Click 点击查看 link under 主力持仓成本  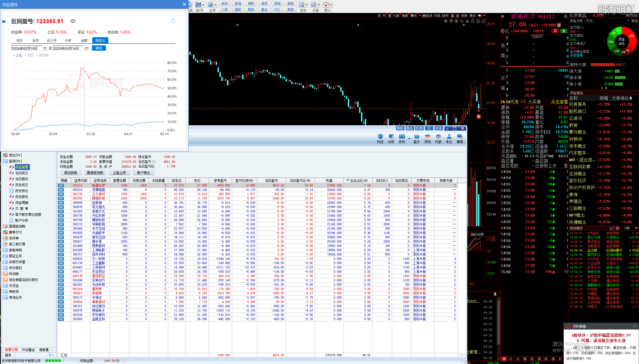pos(576,56)
